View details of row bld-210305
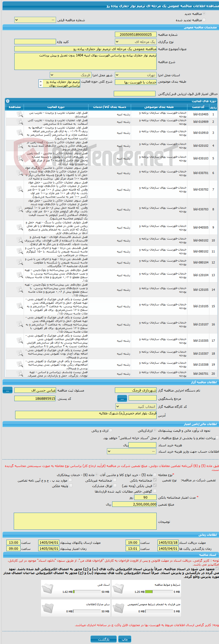The height and width of the screenshot is (644, 219). point(20,341)
